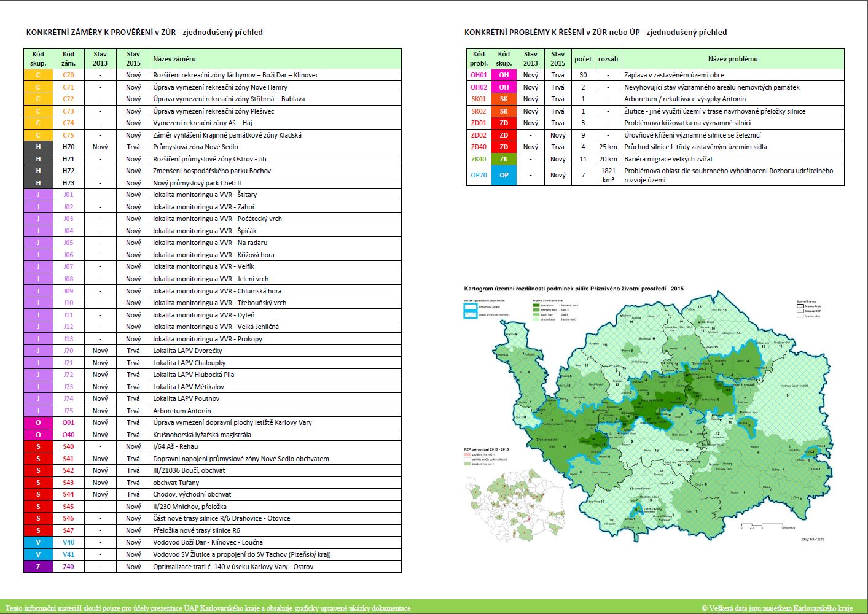Click the red 'S' group cell in row S40

pyautogui.click(x=38, y=446)
